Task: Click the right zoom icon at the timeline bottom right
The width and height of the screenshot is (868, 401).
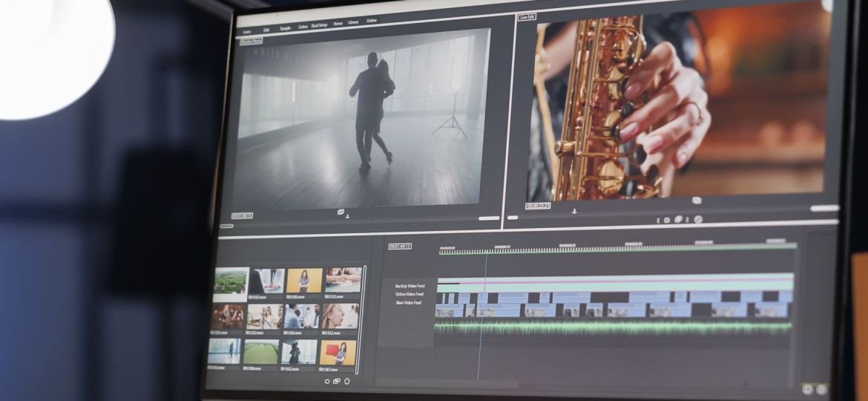Action: (x=821, y=389)
